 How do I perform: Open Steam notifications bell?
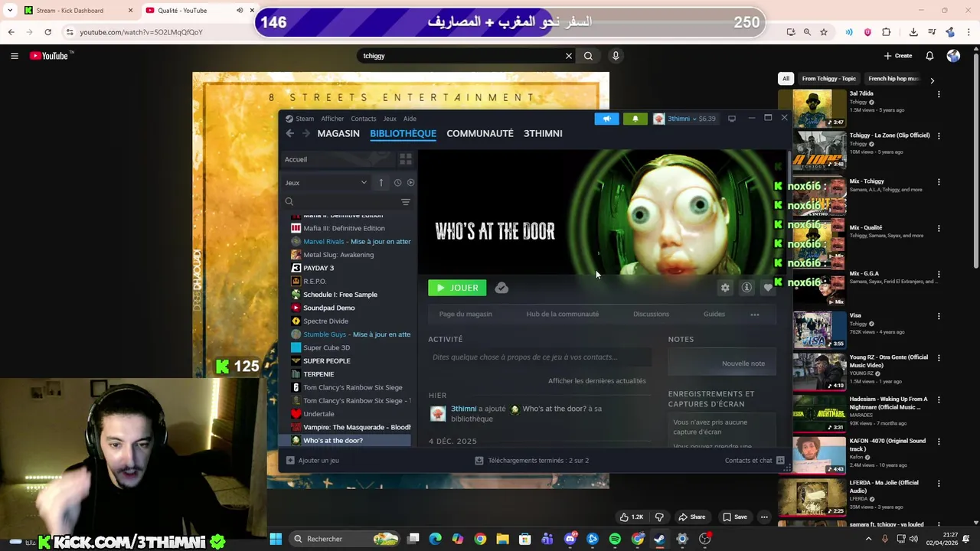(x=635, y=119)
